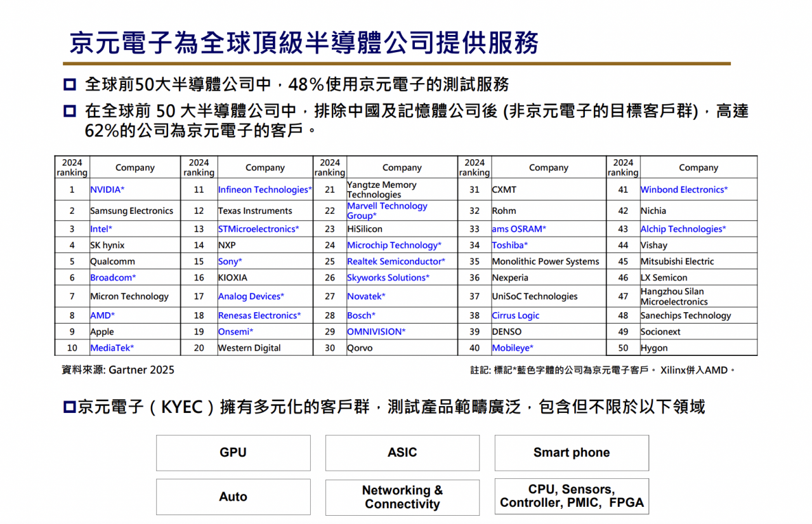Select the Toshiba* cell
The image size is (812, 524).
pos(549,246)
